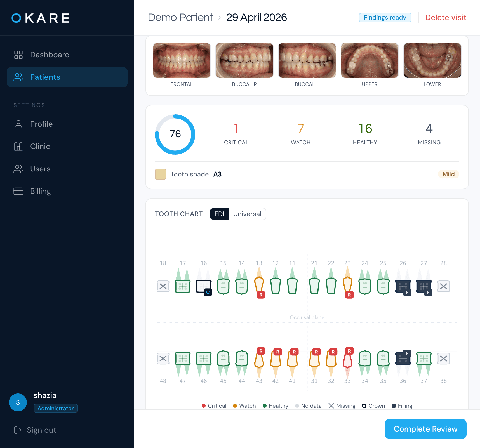Click the WATCH count of 7

click(301, 134)
